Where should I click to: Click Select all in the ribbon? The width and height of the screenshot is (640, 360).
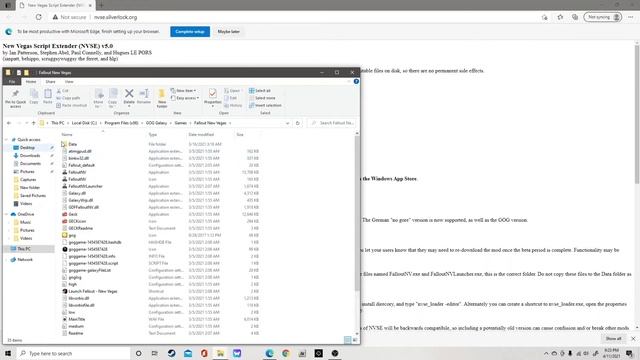[260, 91]
